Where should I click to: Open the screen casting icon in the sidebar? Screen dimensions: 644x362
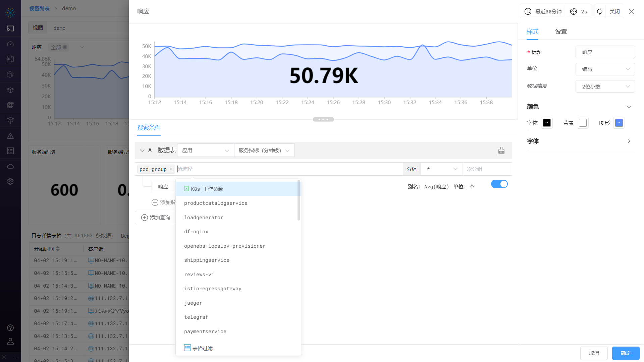(10, 29)
